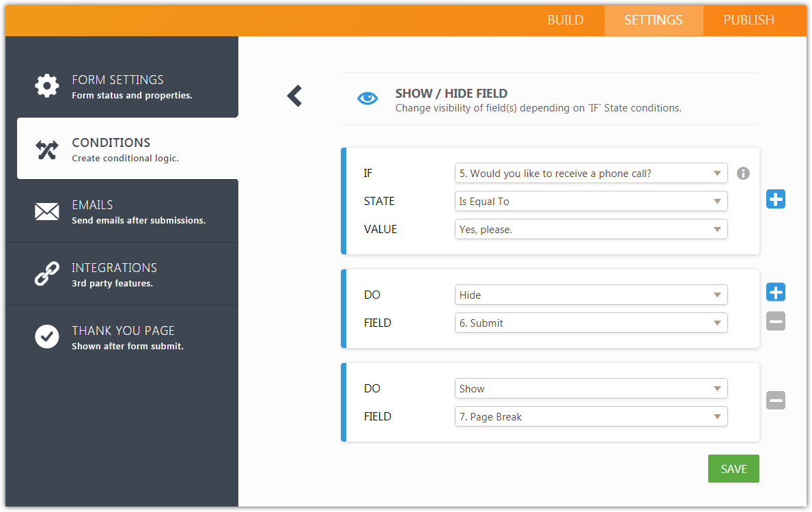Viewport: 812px width, 512px height.
Task: Open the STATE 'Is Equal To' dropdown
Action: point(591,202)
